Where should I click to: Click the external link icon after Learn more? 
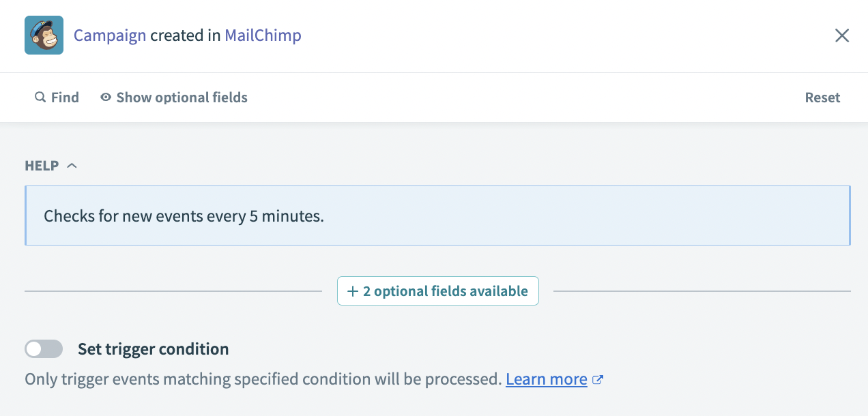click(x=598, y=380)
